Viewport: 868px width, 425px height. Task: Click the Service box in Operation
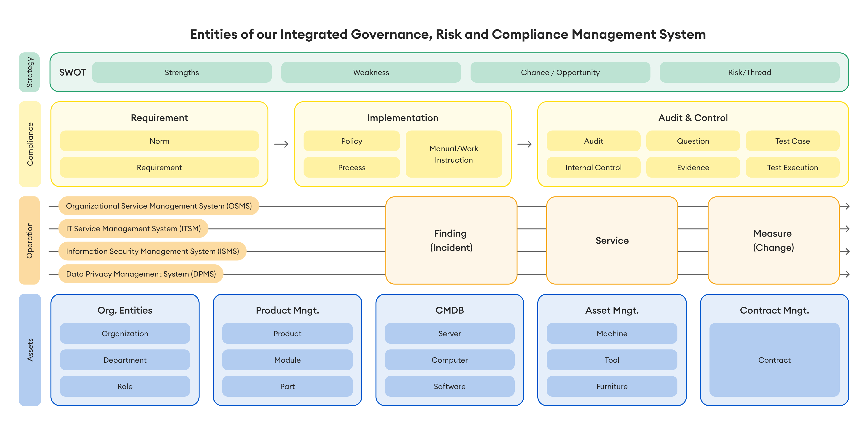point(612,240)
